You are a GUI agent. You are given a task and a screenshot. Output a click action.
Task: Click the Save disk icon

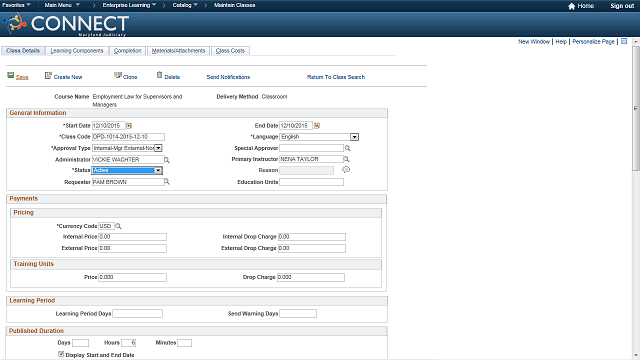[11, 75]
